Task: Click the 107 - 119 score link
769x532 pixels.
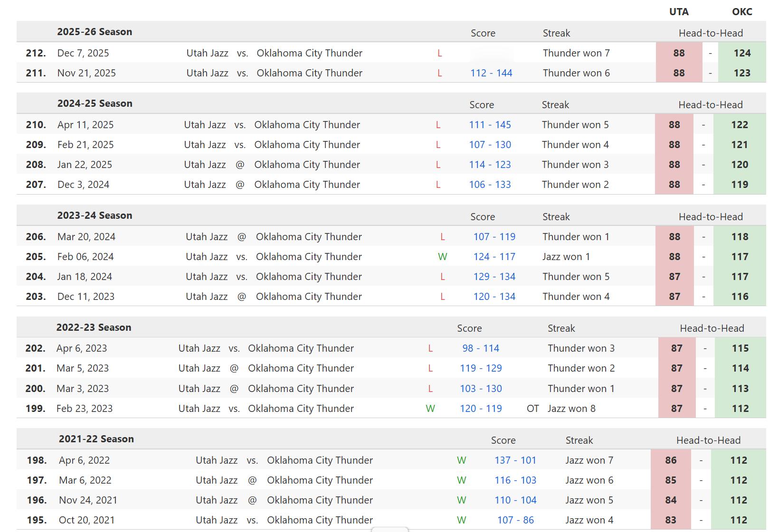Action: coord(494,237)
